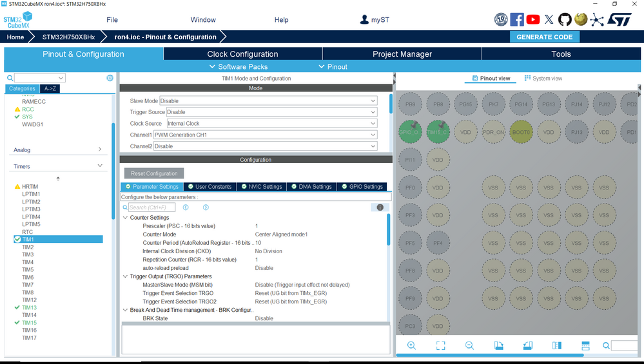Image resolution: width=644 pixels, height=364 pixels.
Task: Select TIM15 in the Timers list
Action: coord(29,323)
